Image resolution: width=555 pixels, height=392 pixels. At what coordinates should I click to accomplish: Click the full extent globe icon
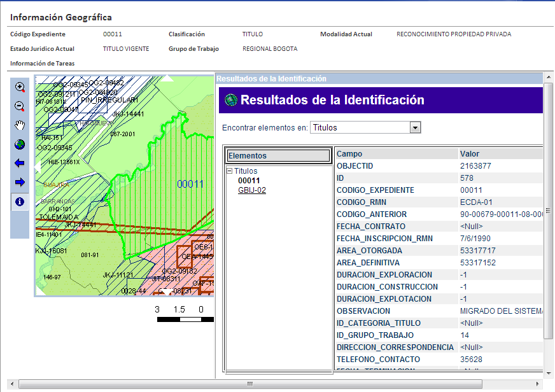pos(20,144)
